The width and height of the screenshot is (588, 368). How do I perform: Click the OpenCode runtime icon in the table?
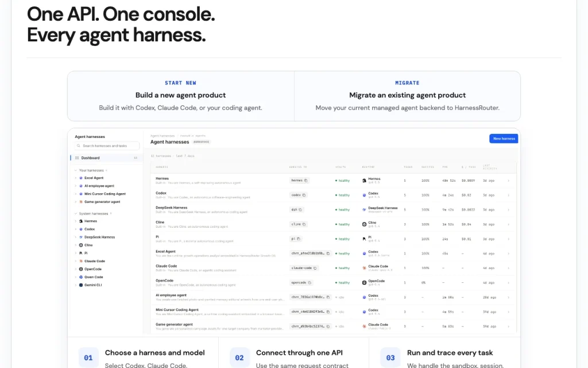tap(364, 283)
